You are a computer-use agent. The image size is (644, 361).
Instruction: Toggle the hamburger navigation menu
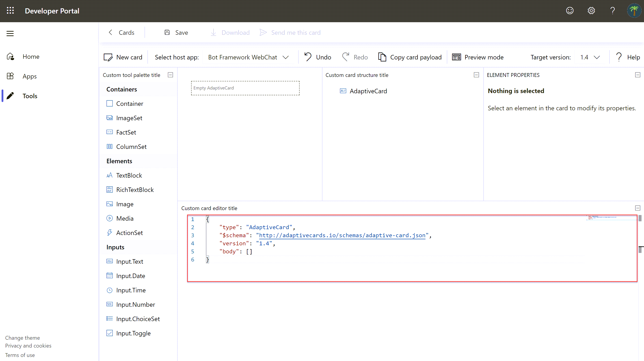click(x=10, y=33)
